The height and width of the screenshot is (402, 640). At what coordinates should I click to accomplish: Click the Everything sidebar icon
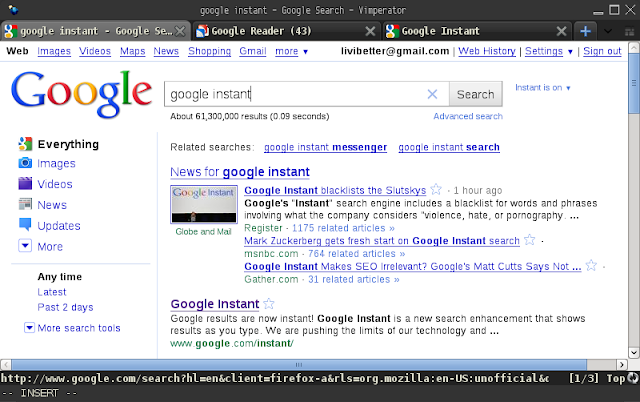pyautogui.click(x=25, y=144)
